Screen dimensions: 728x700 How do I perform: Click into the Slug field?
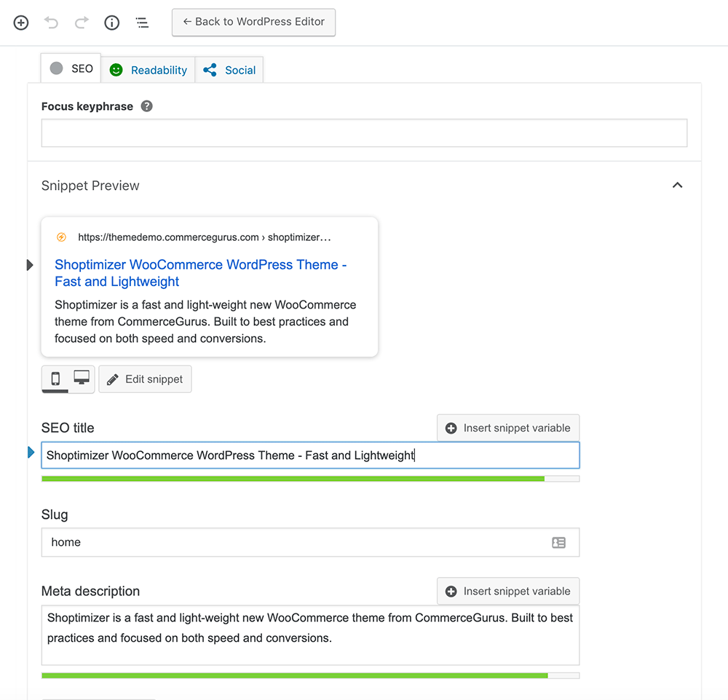(310, 542)
